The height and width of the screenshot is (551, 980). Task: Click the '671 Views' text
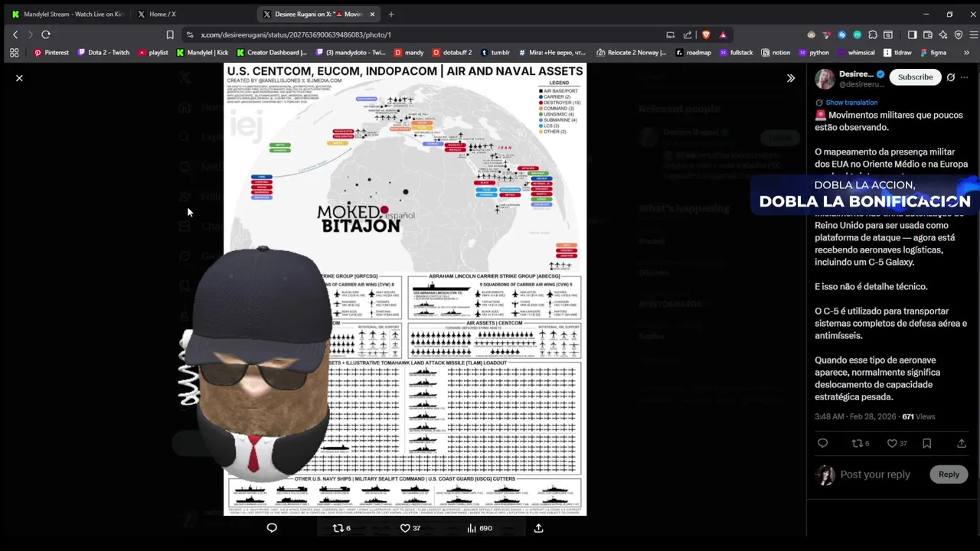click(919, 416)
